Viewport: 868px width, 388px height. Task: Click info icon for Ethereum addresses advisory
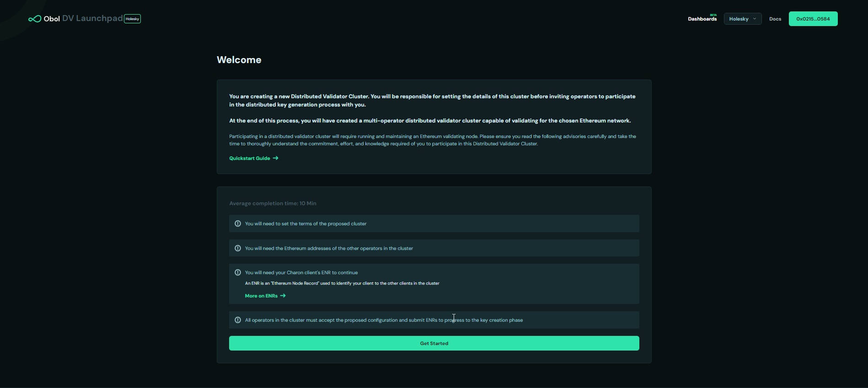238,248
